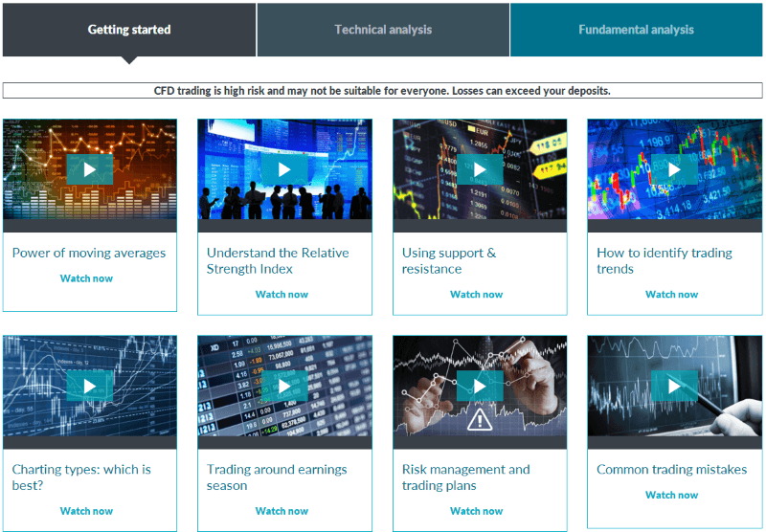Switch to the Fundamental analysis tab

636,30
